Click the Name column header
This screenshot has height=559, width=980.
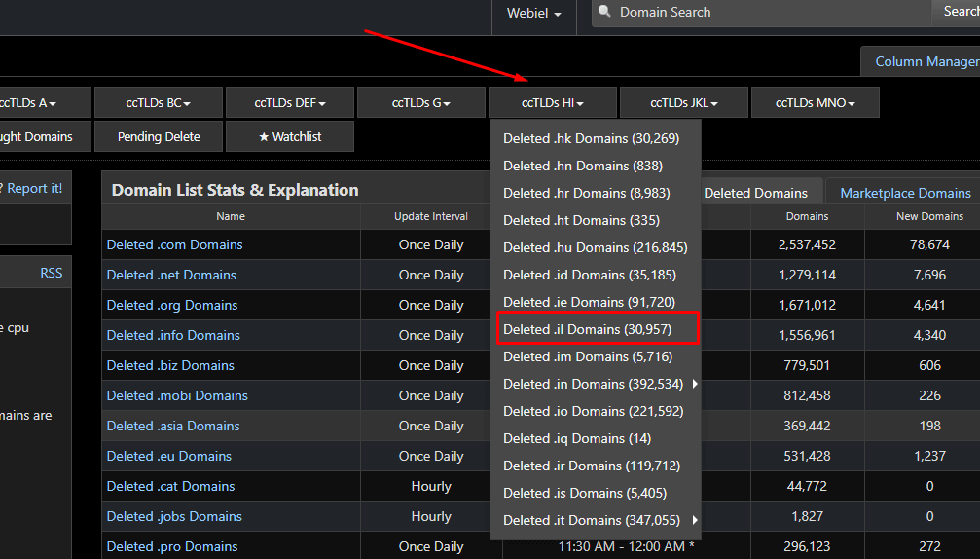click(x=231, y=216)
